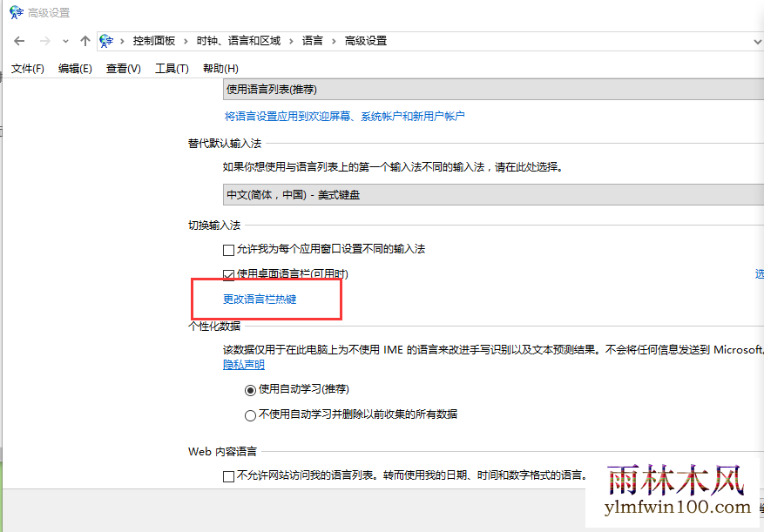Check 不允许网站访问我的语言列表 checkbox

point(228,476)
